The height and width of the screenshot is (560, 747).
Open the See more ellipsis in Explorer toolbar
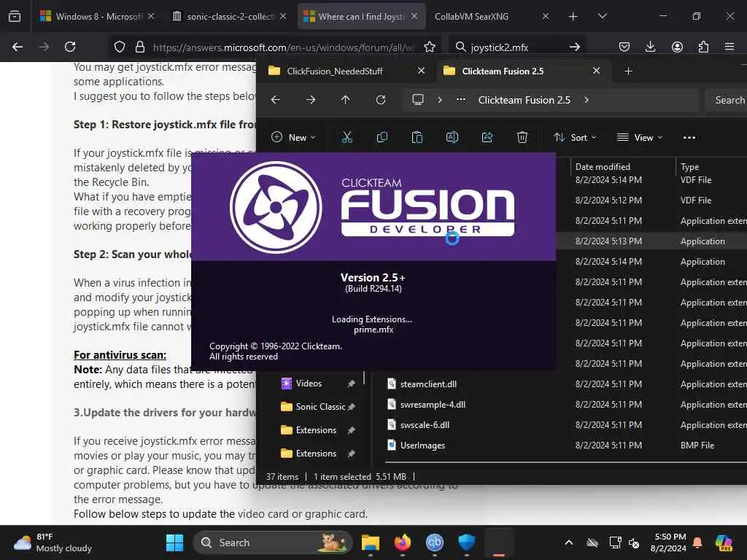(x=689, y=138)
